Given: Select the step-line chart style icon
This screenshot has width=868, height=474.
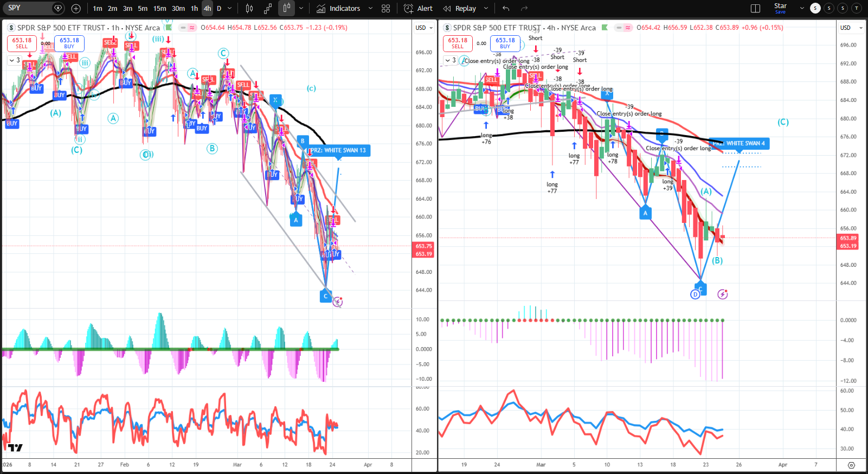Looking at the screenshot, I should (268, 8).
